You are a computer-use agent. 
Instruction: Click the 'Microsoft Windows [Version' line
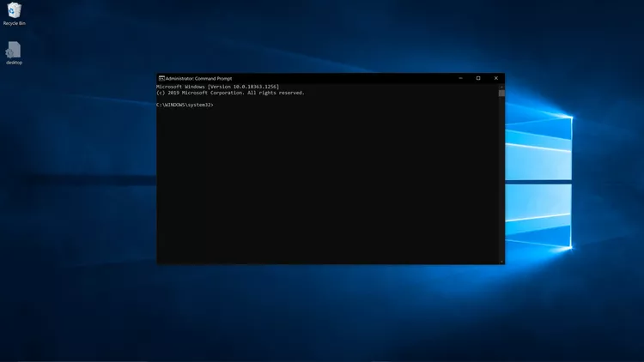click(x=217, y=87)
